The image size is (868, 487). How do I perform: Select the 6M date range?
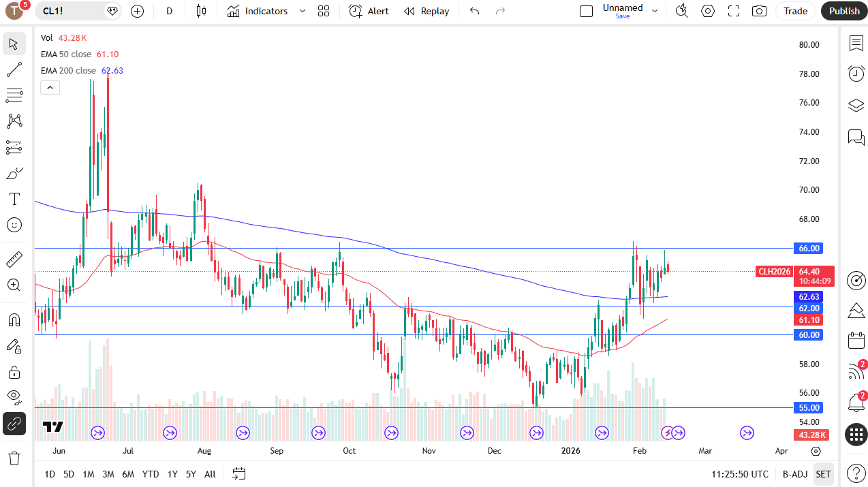click(x=128, y=474)
